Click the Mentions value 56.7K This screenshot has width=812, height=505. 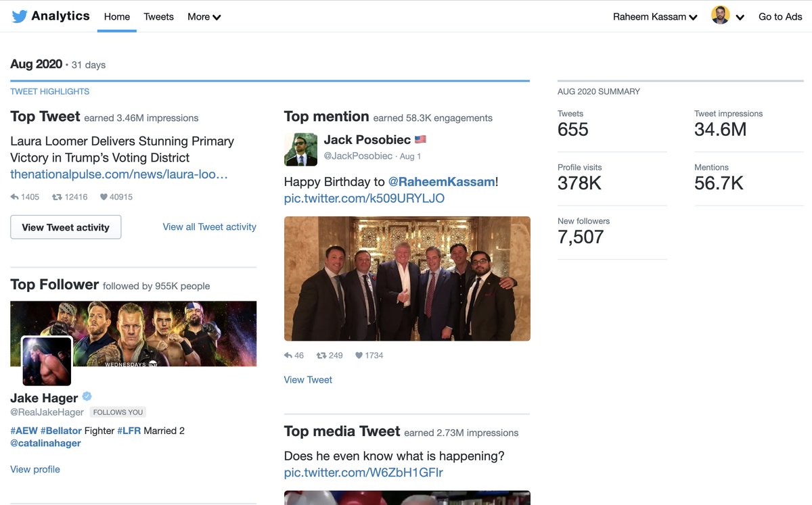(719, 183)
